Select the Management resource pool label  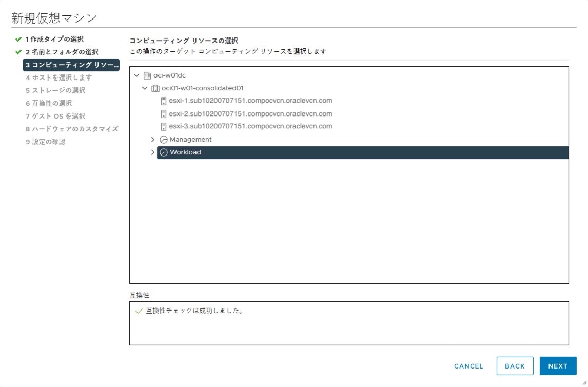coord(190,140)
